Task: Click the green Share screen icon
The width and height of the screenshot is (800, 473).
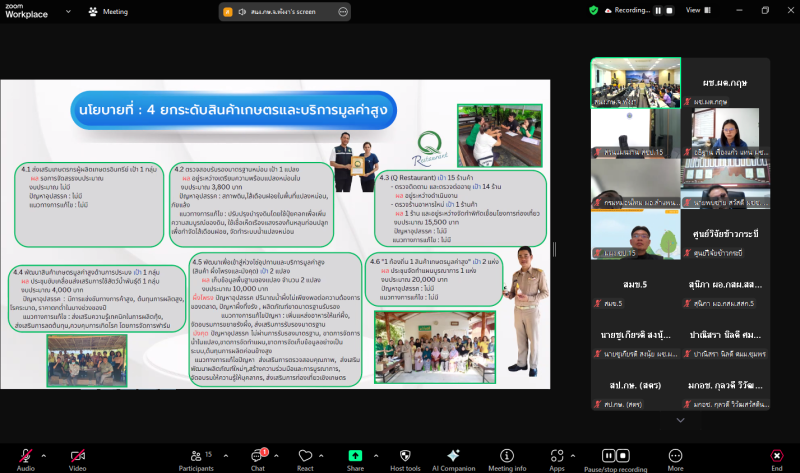Action: pos(355,454)
